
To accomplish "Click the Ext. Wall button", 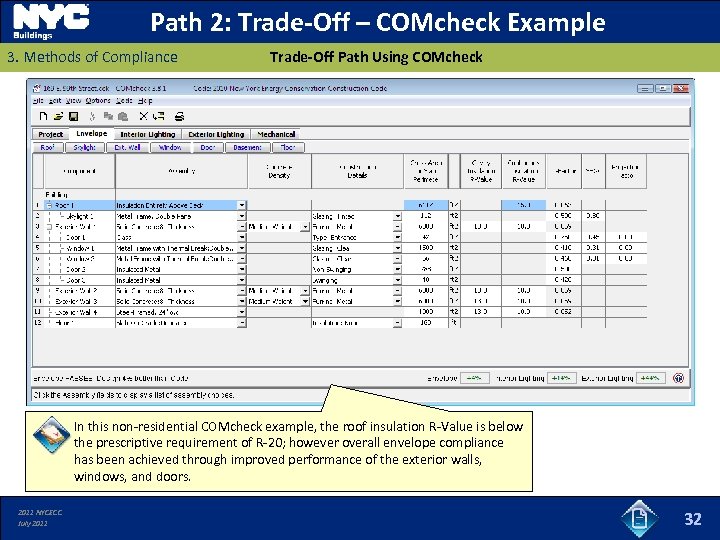I will 127,147.
